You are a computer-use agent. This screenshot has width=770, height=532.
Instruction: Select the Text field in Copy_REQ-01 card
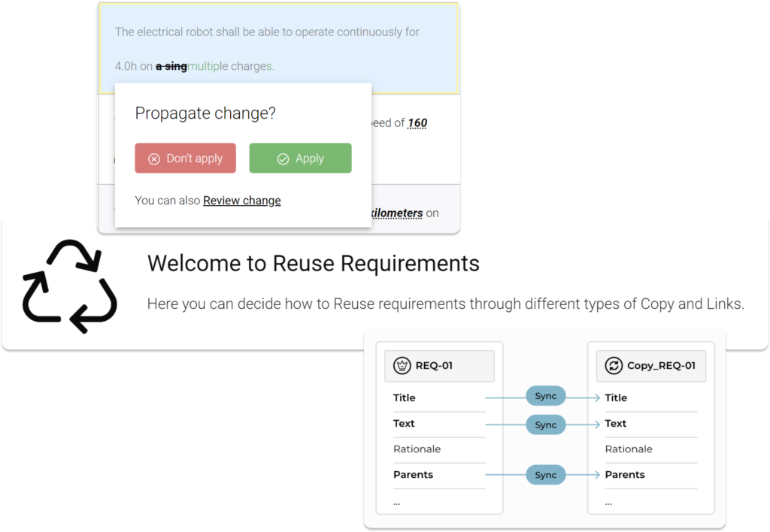coord(615,424)
